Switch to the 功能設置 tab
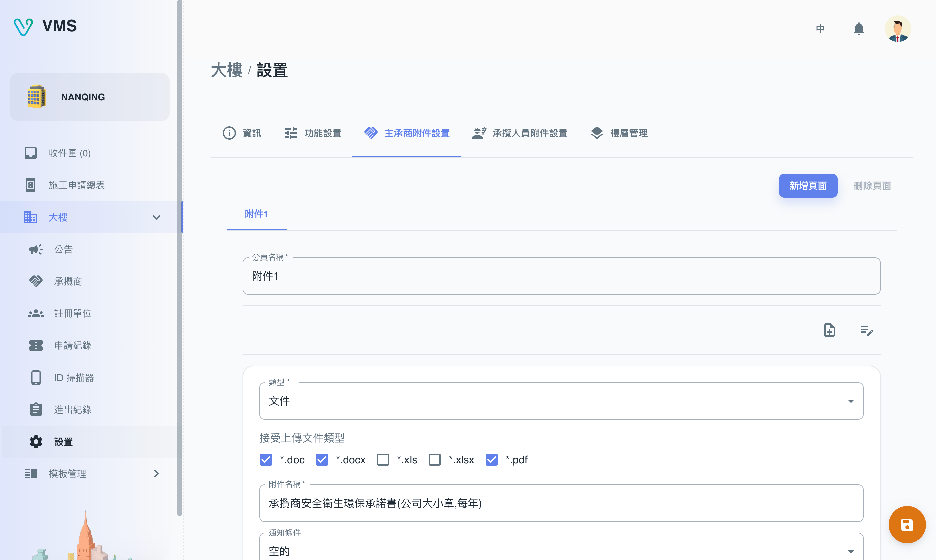 pyautogui.click(x=313, y=133)
